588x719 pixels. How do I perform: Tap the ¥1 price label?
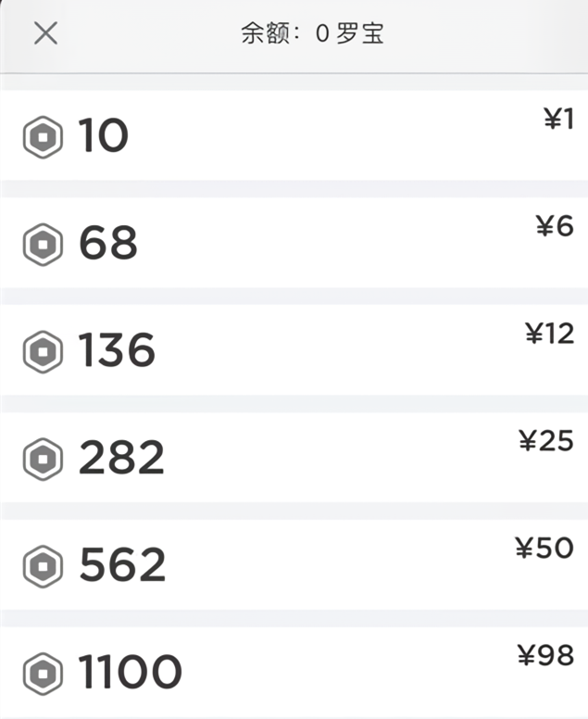click(558, 119)
